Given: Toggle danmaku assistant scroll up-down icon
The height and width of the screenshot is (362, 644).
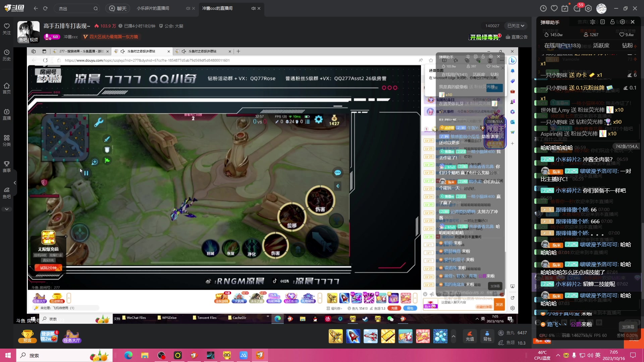Looking at the screenshot, I should click(x=592, y=22).
